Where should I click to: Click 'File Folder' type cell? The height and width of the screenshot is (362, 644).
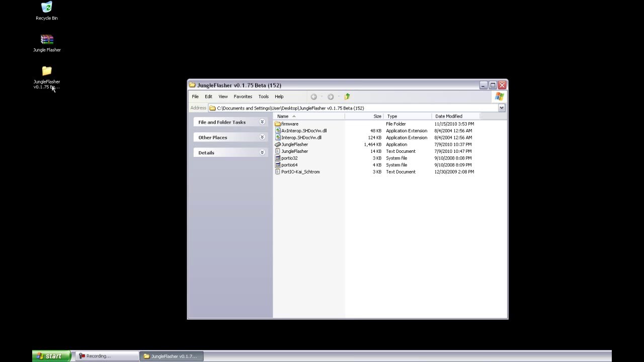click(396, 124)
